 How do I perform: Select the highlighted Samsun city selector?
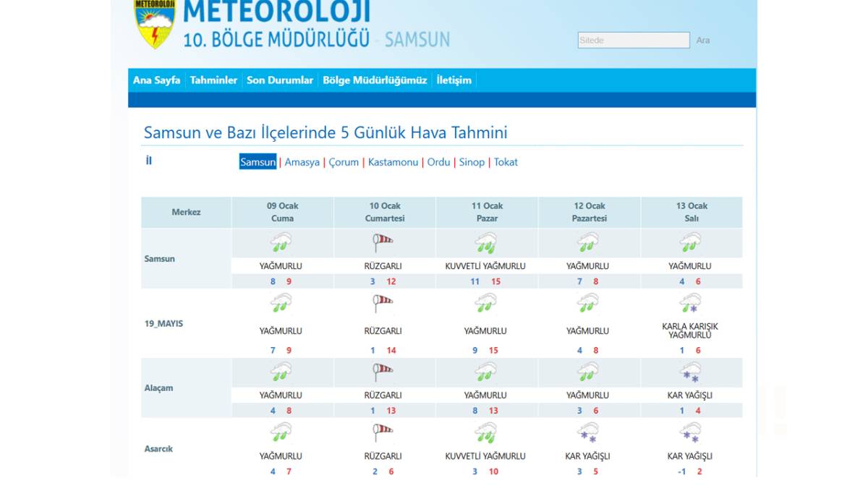[258, 162]
